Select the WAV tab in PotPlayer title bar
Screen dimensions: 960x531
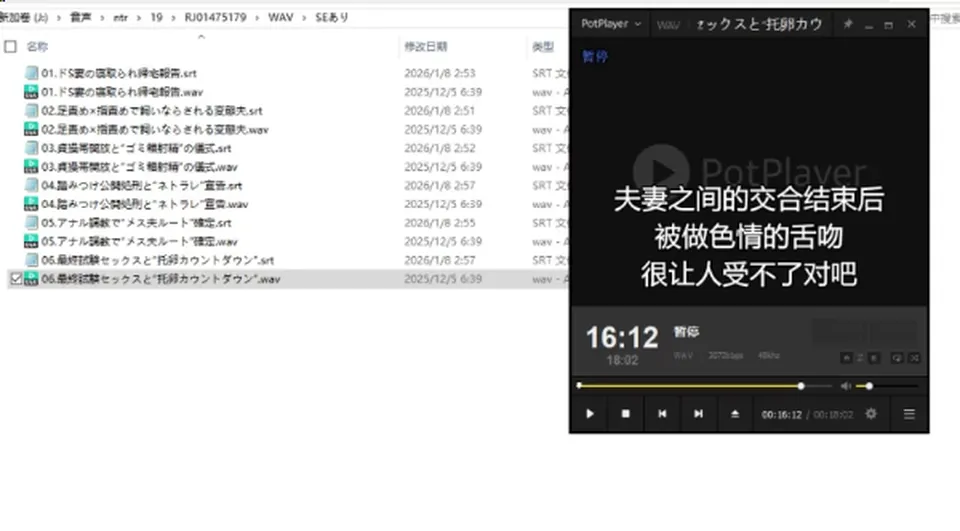point(668,24)
